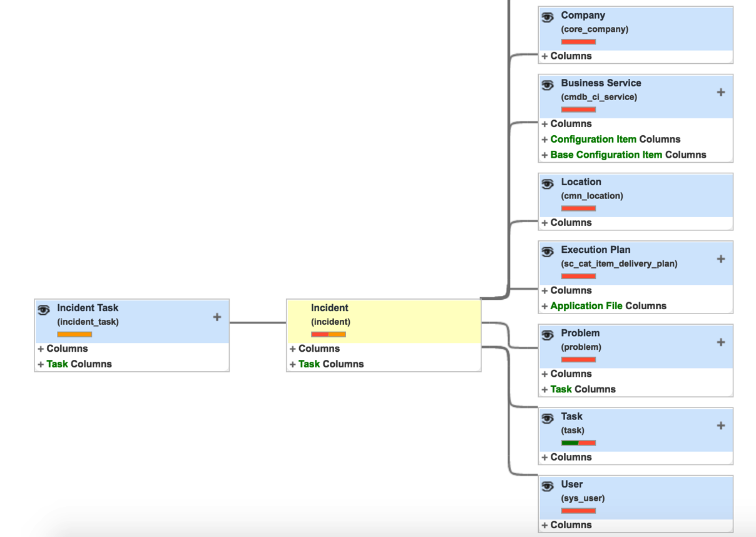
Task: Click the plus icon on Execution Plan header
Action: pyautogui.click(x=721, y=258)
